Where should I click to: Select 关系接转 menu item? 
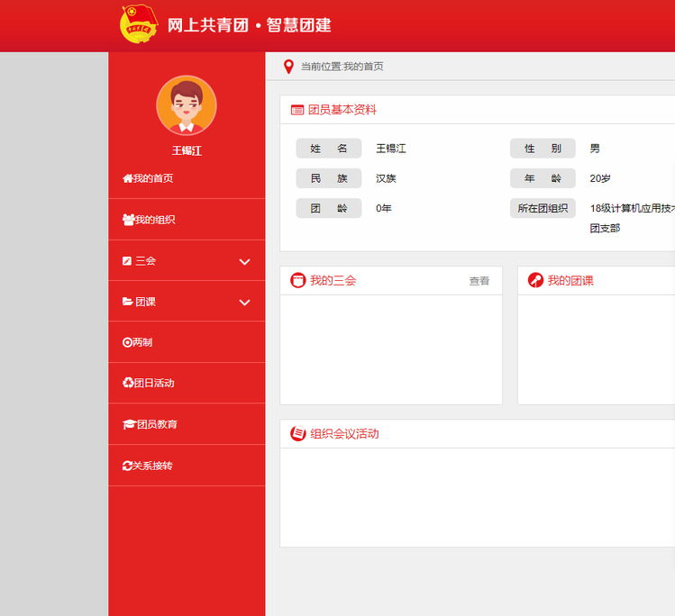coord(153,466)
